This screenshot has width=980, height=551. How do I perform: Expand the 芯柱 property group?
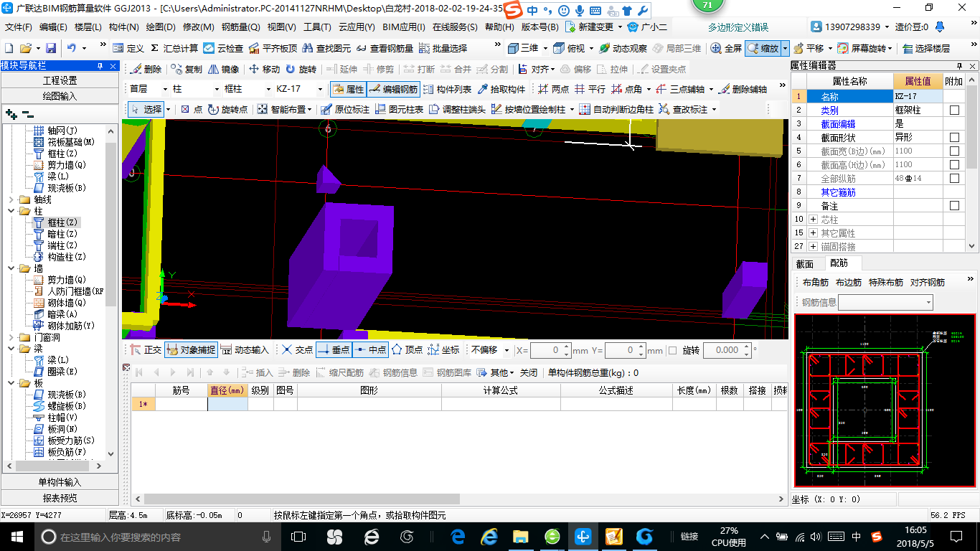(813, 220)
